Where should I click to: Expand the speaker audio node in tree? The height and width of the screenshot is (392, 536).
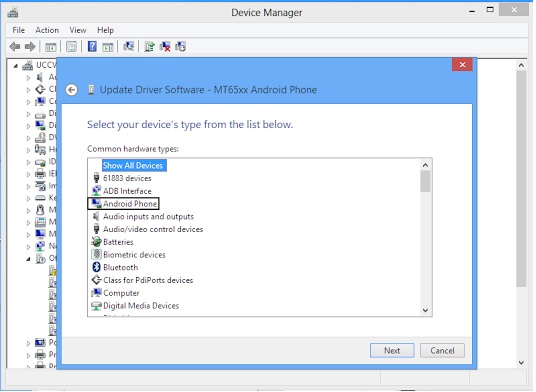pyautogui.click(x=28, y=78)
